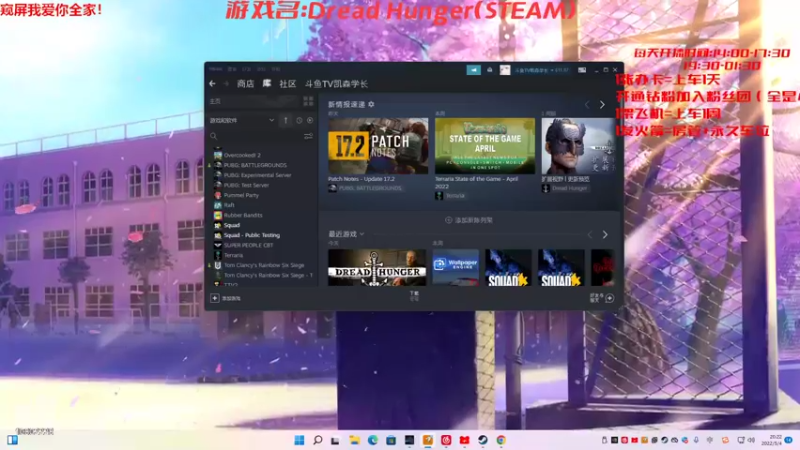Select Squad - Public Testing entry
This screenshot has height=450, width=800.
point(252,235)
